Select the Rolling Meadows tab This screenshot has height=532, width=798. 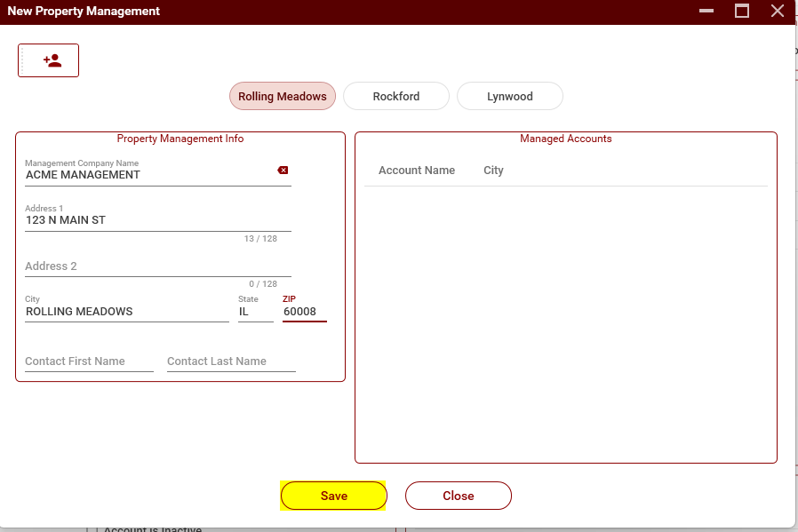tap(282, 97)
